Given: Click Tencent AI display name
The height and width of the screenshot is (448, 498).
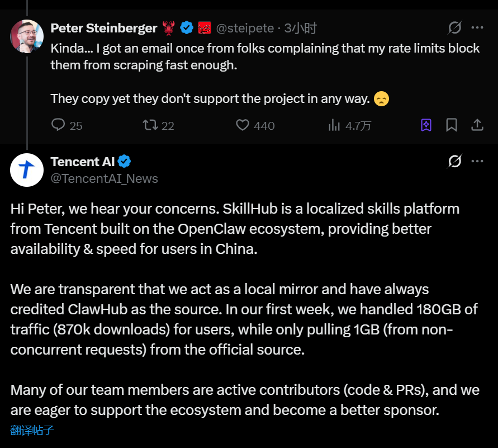Looking at the screenshot, I should 83,162.
